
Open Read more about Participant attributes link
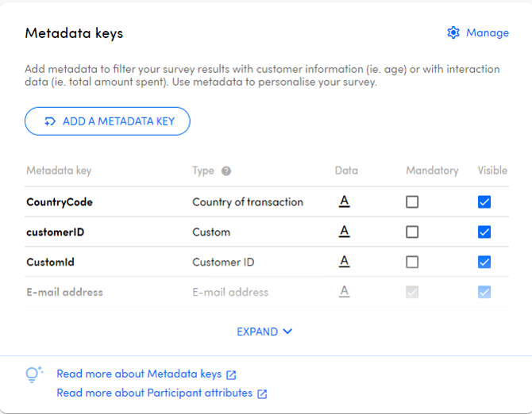point(154,393)
